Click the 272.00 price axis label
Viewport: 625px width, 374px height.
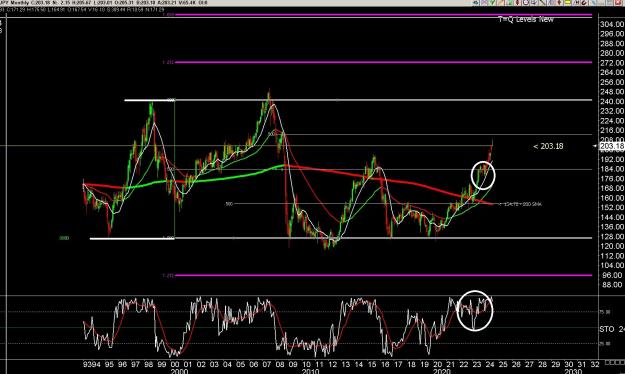point(612,63)
